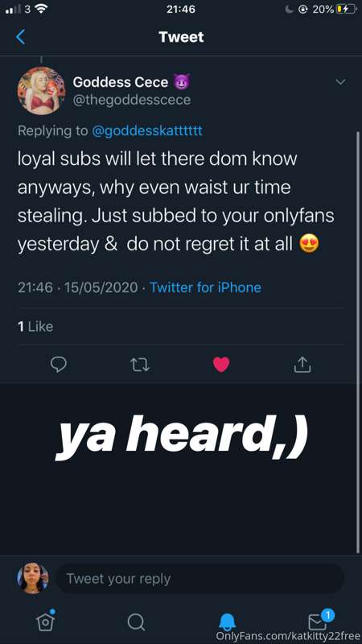Open the Notifications bell tab

(227, 621)
